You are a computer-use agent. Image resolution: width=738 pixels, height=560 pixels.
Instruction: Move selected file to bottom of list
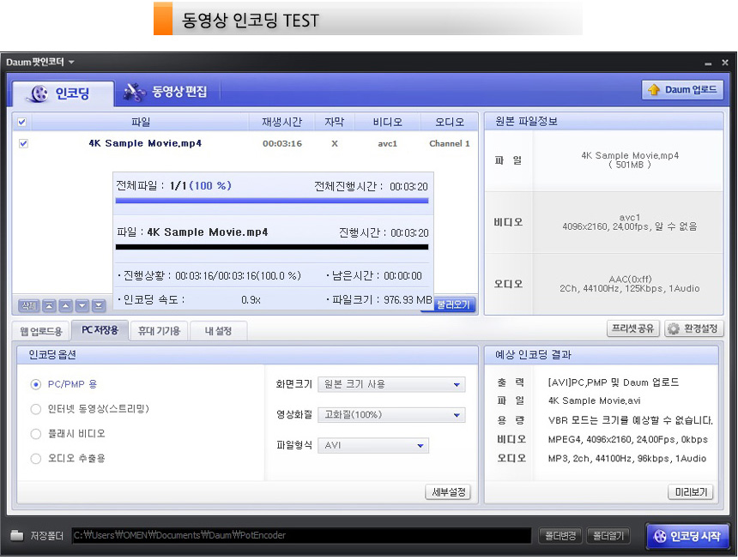pos(99,305)
